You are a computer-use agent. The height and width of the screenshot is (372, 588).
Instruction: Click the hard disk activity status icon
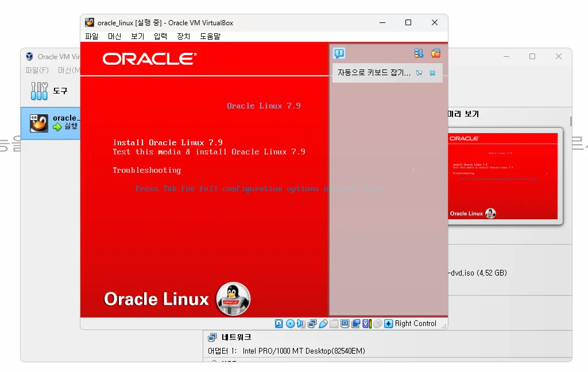(x=278, y=324)
